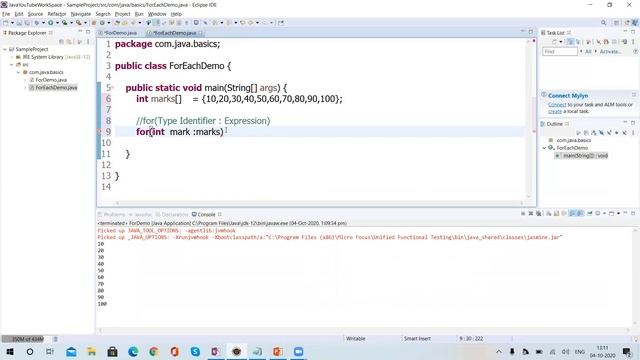Open the Navigate menu

[x=81, y=14]
